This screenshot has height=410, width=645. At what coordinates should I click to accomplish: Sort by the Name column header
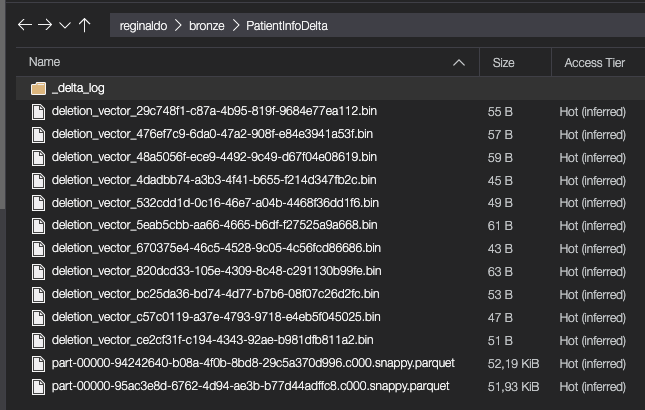[x=44, y=62]
